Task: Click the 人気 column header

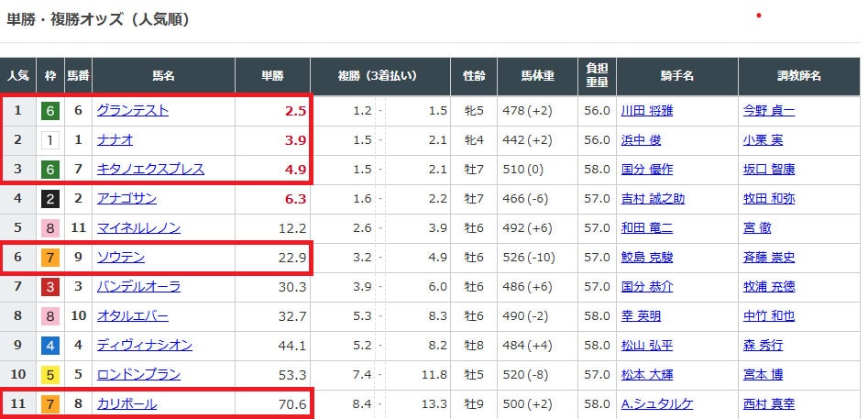Action: coord(17,75)
